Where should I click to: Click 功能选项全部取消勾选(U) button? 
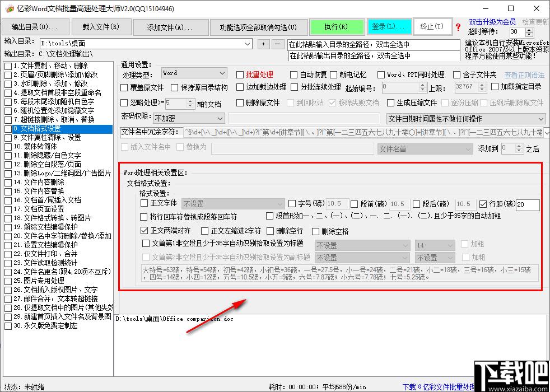click(259, 27)
